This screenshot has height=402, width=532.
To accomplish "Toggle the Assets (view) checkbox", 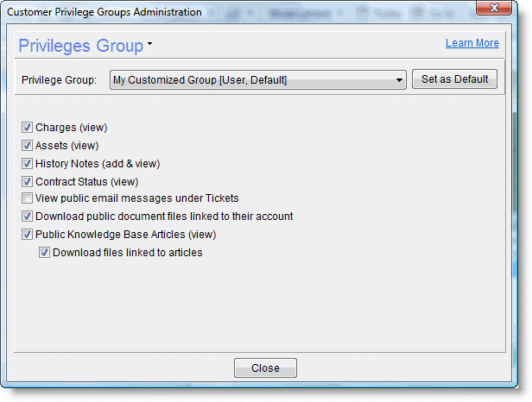I will tap(27, 146).
